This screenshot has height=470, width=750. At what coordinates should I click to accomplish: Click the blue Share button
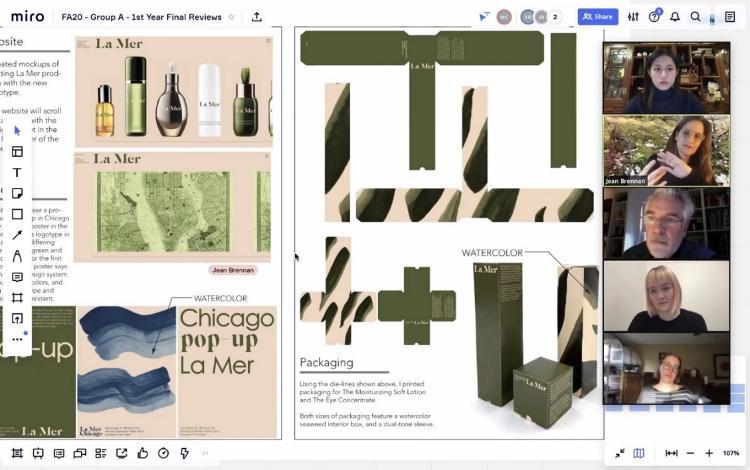[x=598, y=17]
